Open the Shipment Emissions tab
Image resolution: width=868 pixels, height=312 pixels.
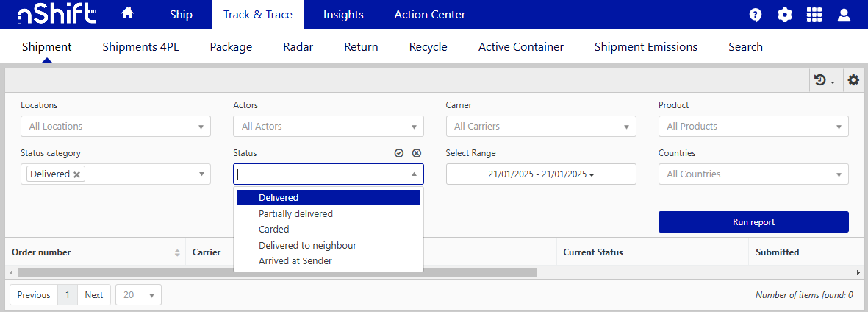645,47
